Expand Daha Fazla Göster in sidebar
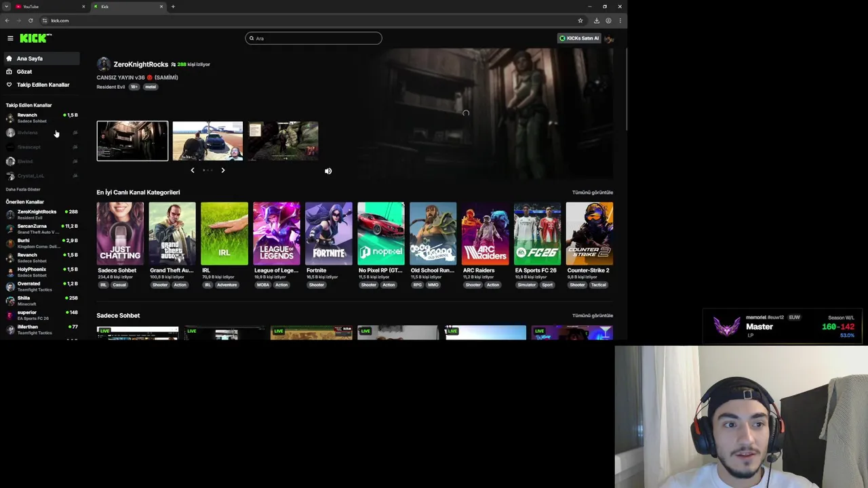The image size is (868, 488). point(23,189)
